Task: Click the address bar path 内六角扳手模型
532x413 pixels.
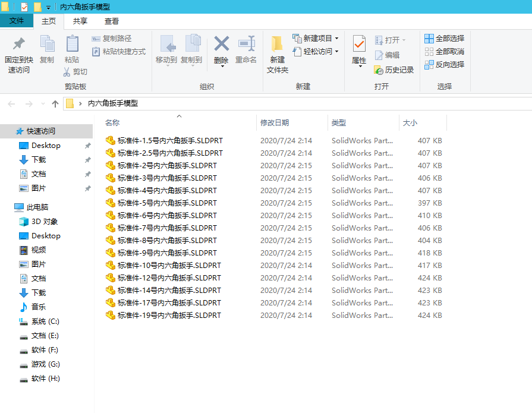Action: pyautogui.click(x=113, y=103)
